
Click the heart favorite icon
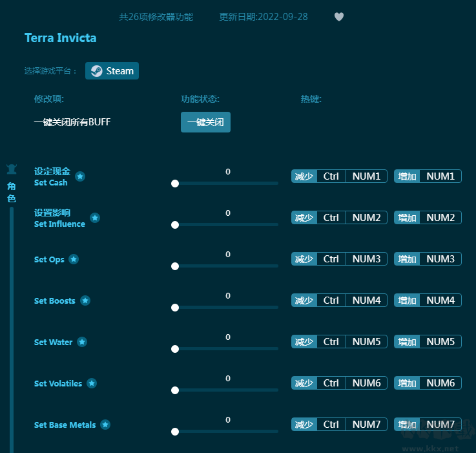339,17
